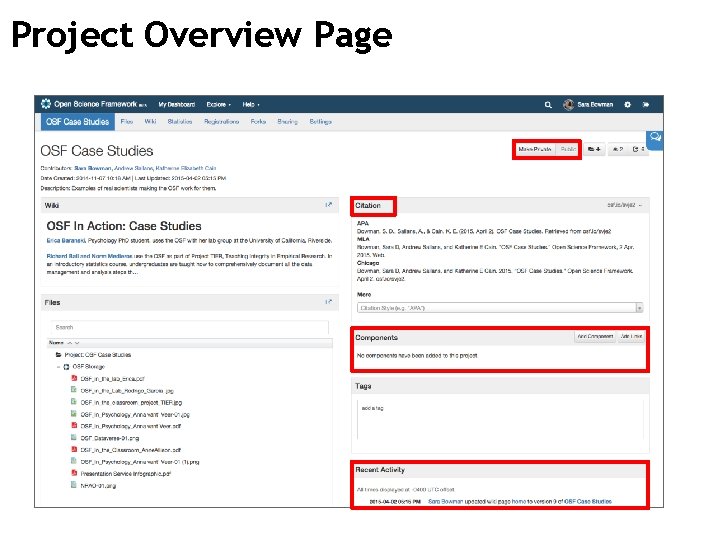Screen dimensions: 720x540
Task: Open contributor Andrew Sallans link
Action: coord(133,168)
